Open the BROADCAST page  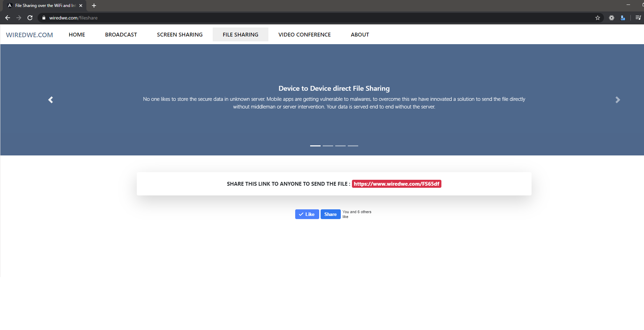click(121, 34)
